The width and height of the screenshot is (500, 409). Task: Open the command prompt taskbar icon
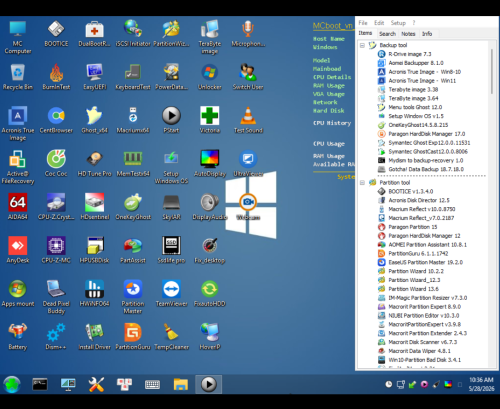point(40,384)
